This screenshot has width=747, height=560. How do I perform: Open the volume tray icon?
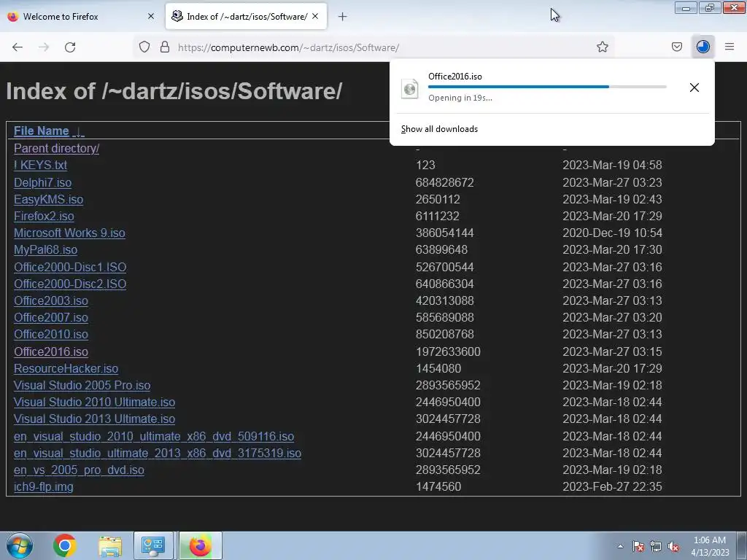point(673,547)
